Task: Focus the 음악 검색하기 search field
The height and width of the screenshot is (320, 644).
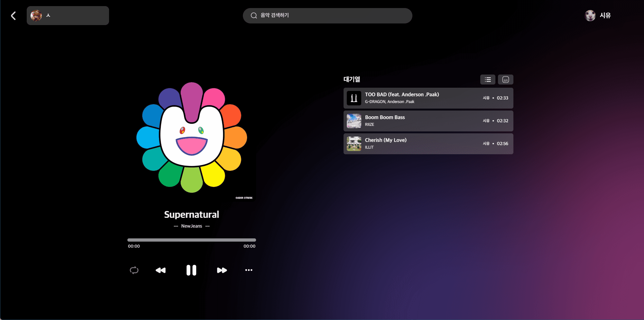Action: 327,16
